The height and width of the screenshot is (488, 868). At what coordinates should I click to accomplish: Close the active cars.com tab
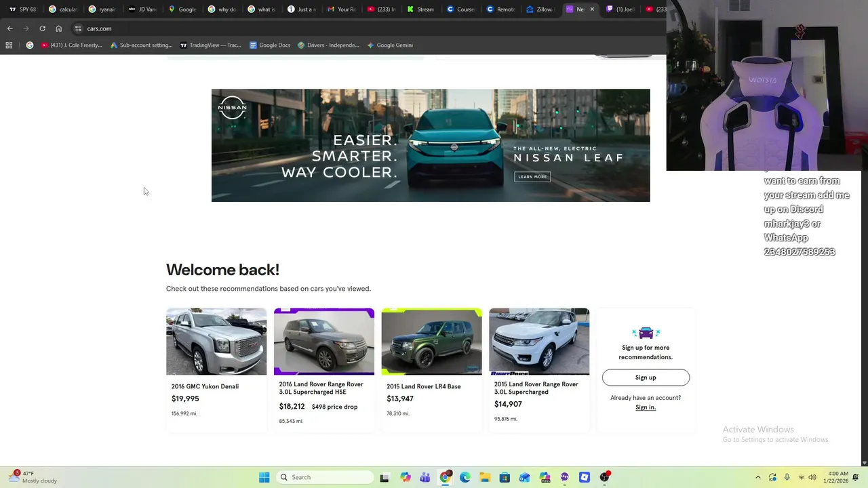[592, 9]
